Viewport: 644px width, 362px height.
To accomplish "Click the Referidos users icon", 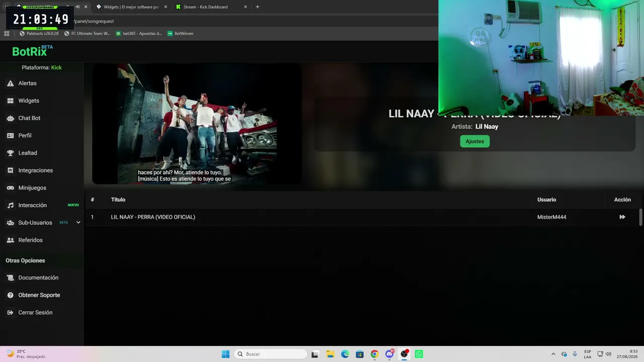I will (x=10, y=240).
